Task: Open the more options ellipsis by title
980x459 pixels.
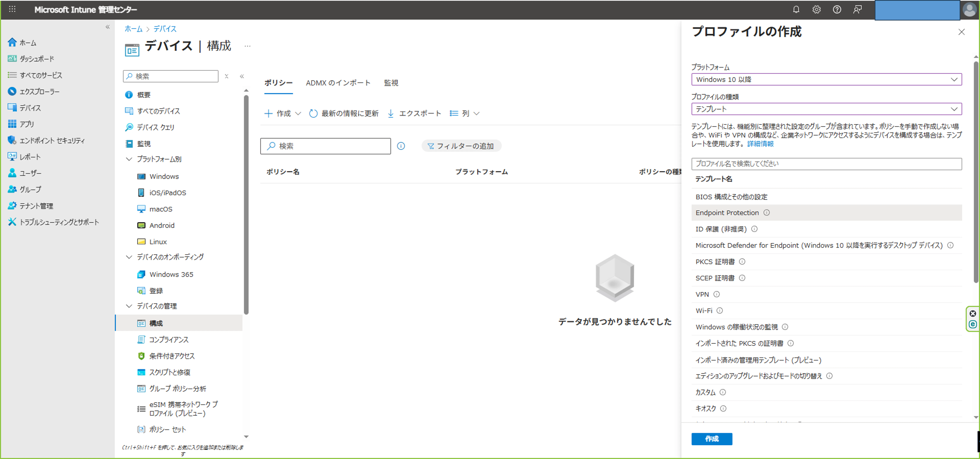Action: coord(247,46)
